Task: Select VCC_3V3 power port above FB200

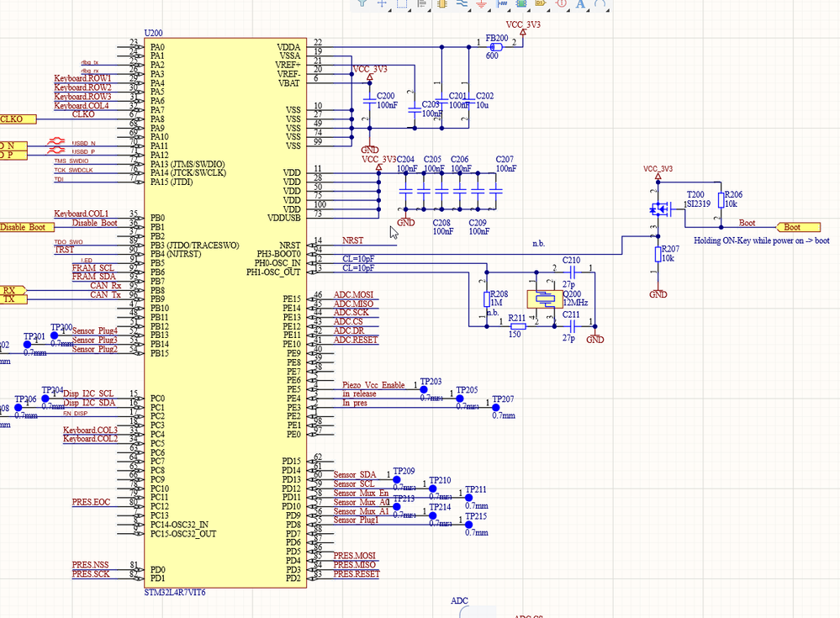Action: [523, 29]
